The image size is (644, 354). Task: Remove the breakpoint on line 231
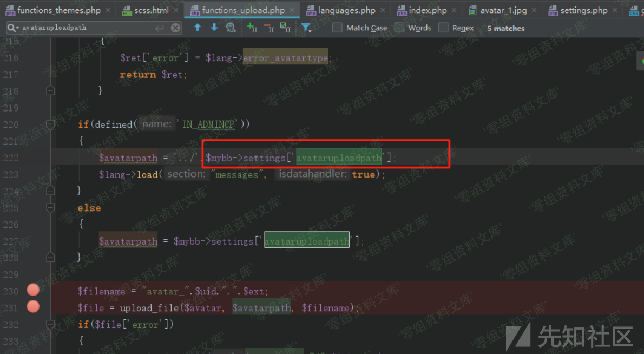(x=34, y=307)
